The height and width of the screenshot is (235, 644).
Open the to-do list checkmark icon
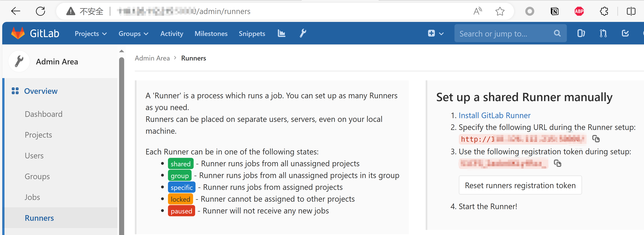click(x=625, y=33)
